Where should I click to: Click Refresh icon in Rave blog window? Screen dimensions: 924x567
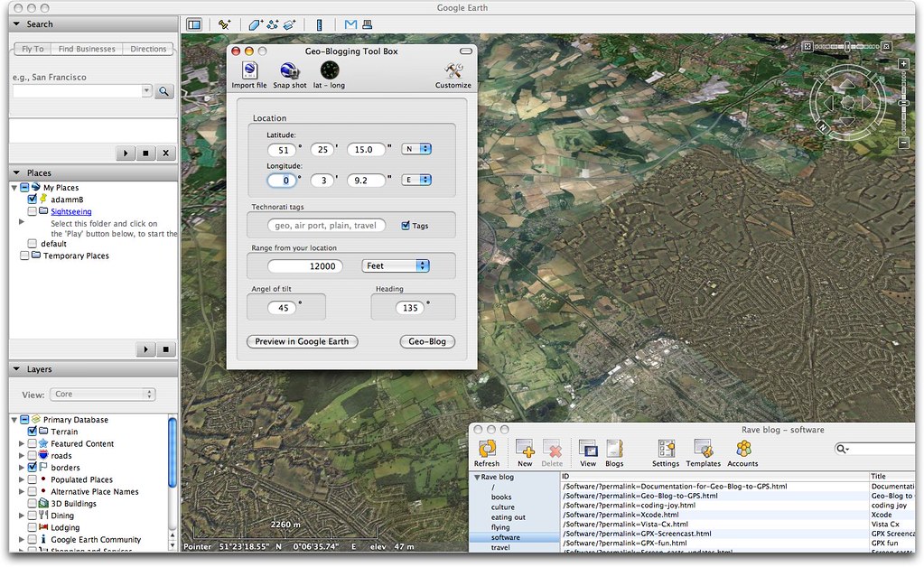[487, 449]
